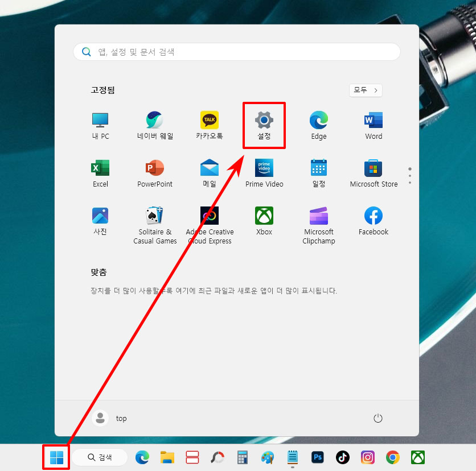The height and width of the screenshot is (471, 476).
Task: Open the 네이버 웨일 browser
Action: tap(154, 119)
